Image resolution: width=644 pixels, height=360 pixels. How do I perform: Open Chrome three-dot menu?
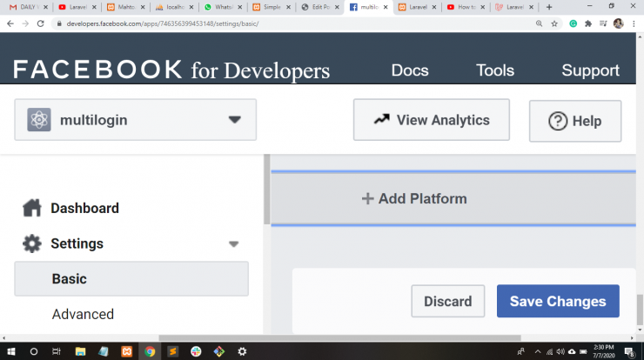pyautogui.click(x=634, y=23)
